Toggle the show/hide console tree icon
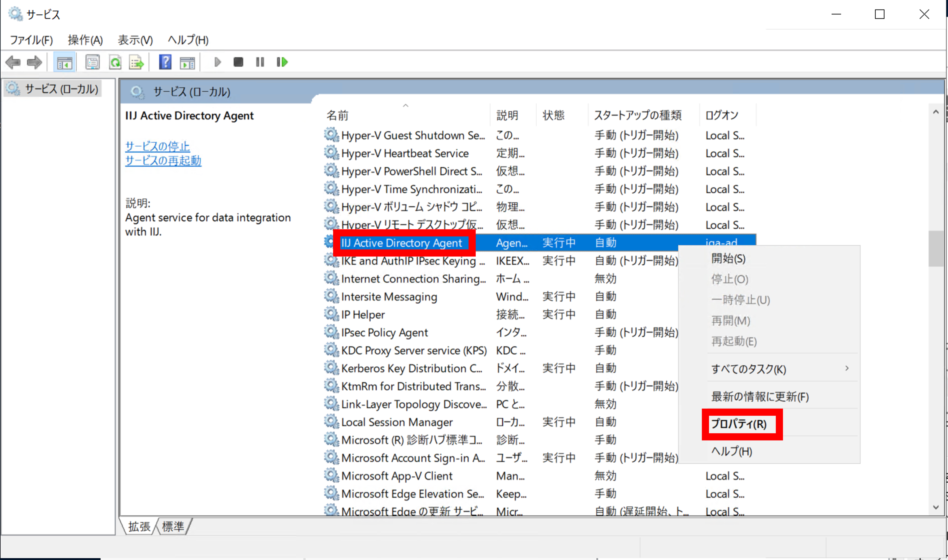 (65, 62)
